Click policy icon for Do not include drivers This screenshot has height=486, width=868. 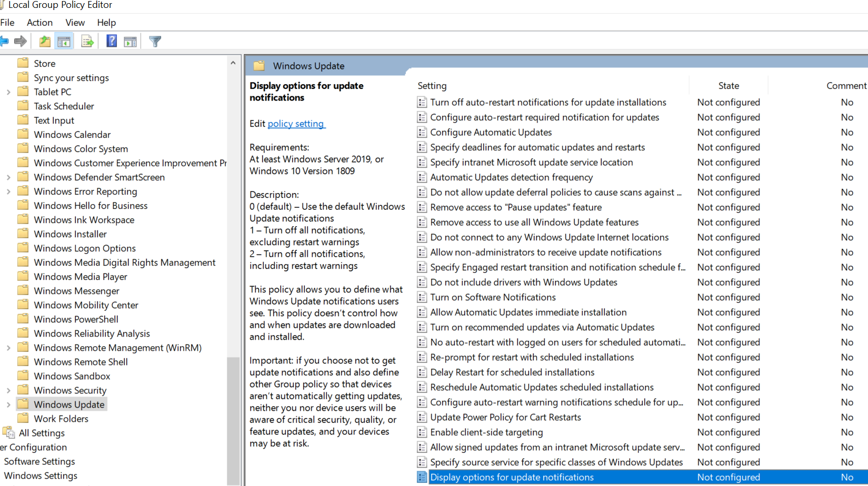pyautogui.click(x=422, y=282)
